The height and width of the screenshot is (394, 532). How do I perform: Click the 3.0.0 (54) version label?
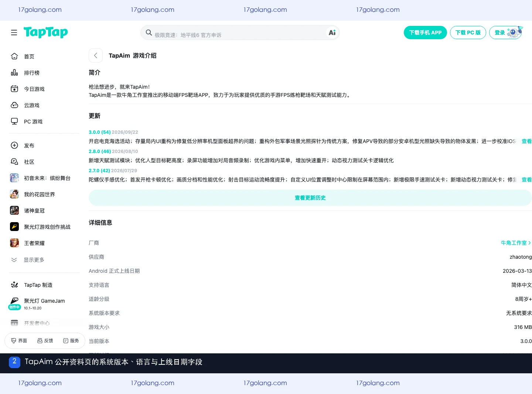click(100, 132)
